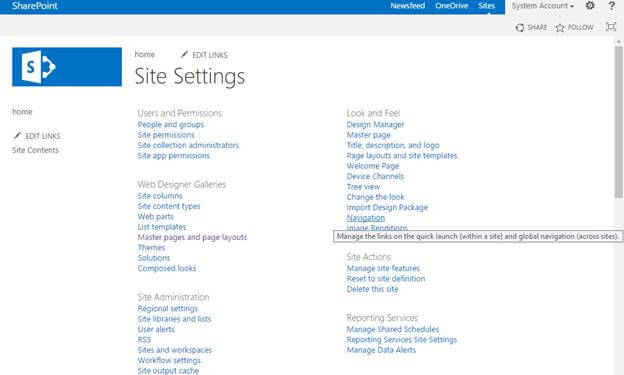Screen dimensions: 624x375
Task: Open Reset to site definition
Action: [386, 279]
